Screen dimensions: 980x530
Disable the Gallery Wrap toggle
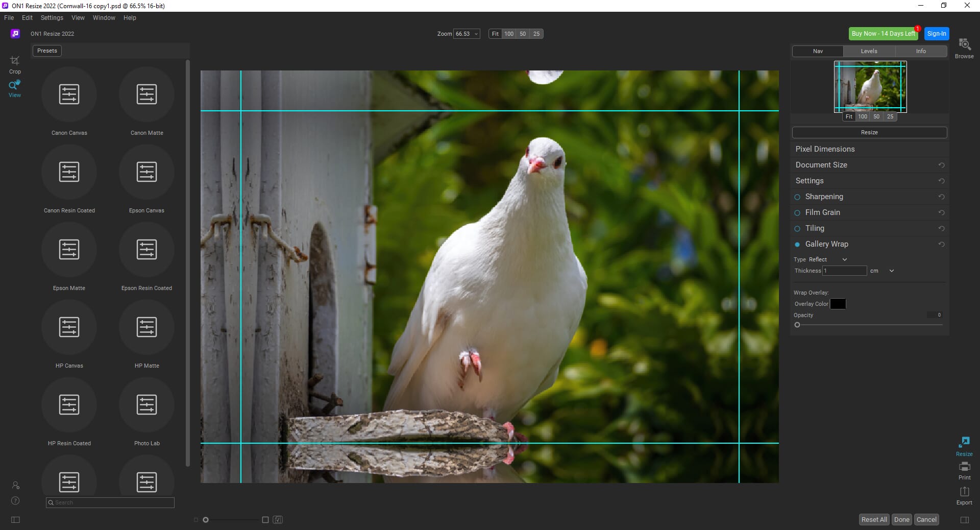pyautogui.click(x=797, y=245)
